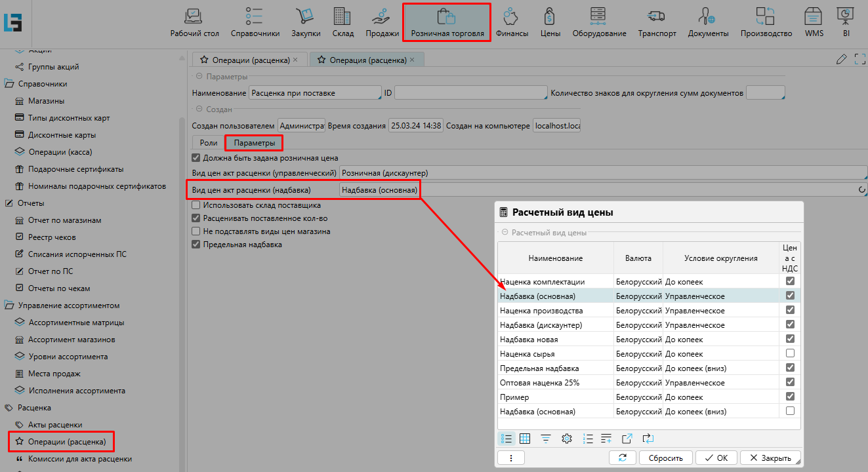Click the filter icon in price dialog
This screenshot has width=868, height=472.
pyautogui.click(x=546, y=439)
